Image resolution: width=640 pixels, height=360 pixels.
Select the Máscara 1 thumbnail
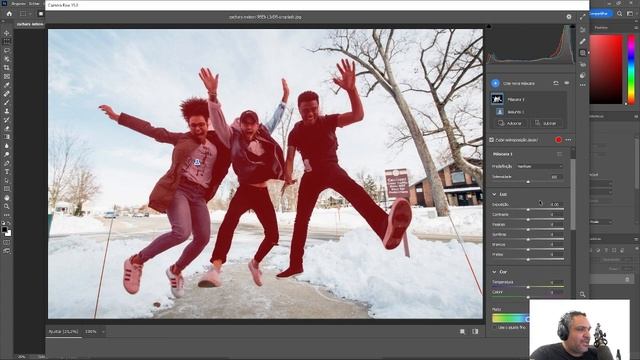(x=497, y=99)
